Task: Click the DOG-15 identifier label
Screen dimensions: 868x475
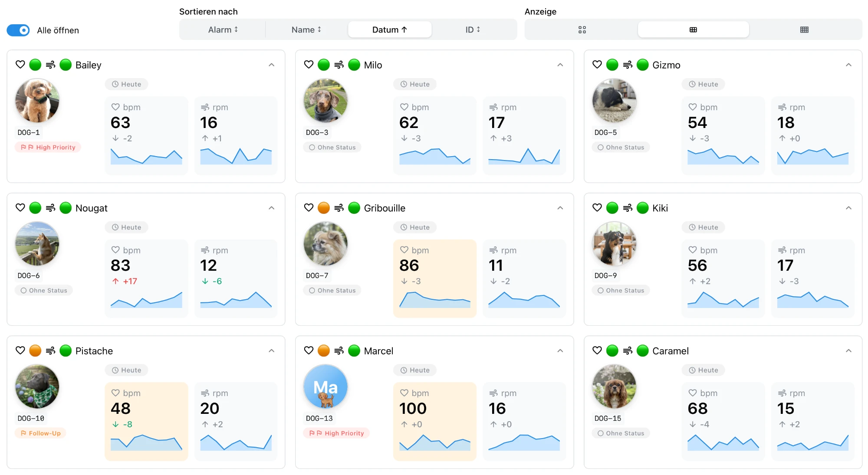Action: pyautogui.click(x=608, y=419)
